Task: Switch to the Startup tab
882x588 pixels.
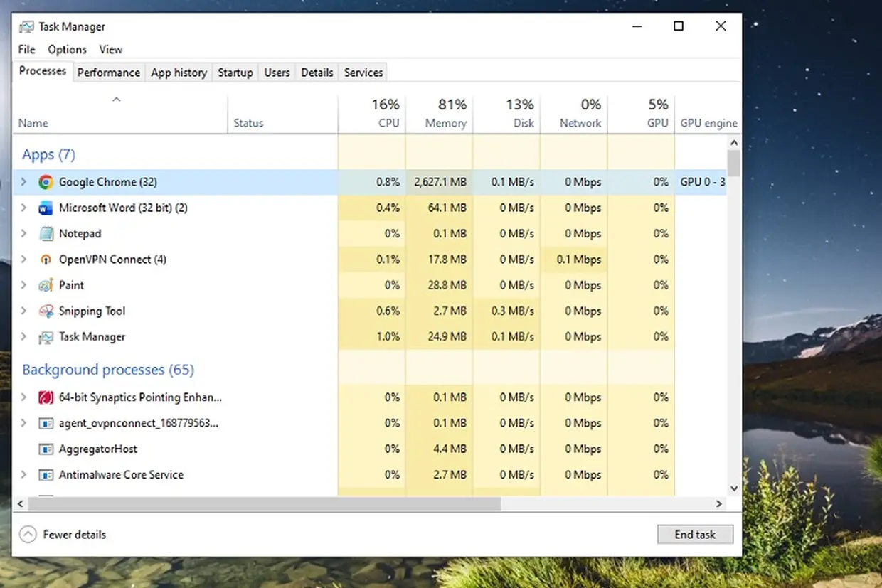Action: point(235,73)
